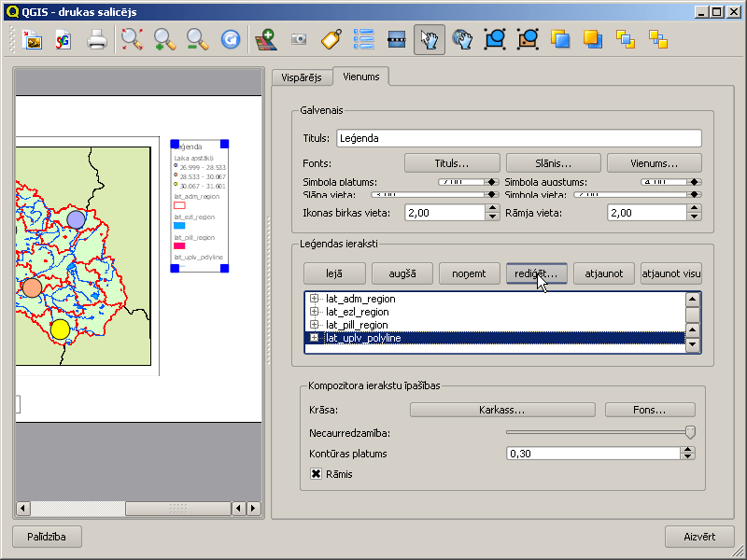Zoom in with the plus magnifier
The height and width of the screenshot is (560, 747).
[x=165, y=40]
